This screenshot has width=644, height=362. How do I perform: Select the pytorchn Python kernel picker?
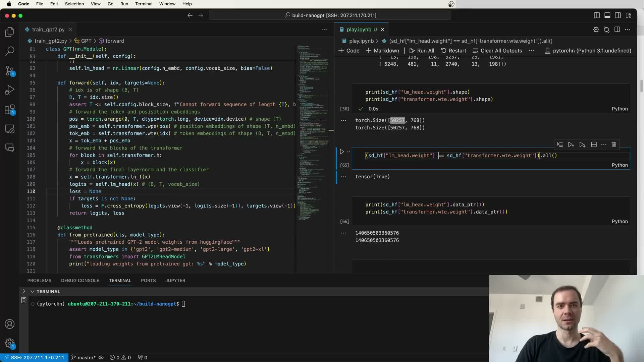click(x=588, y=51)
